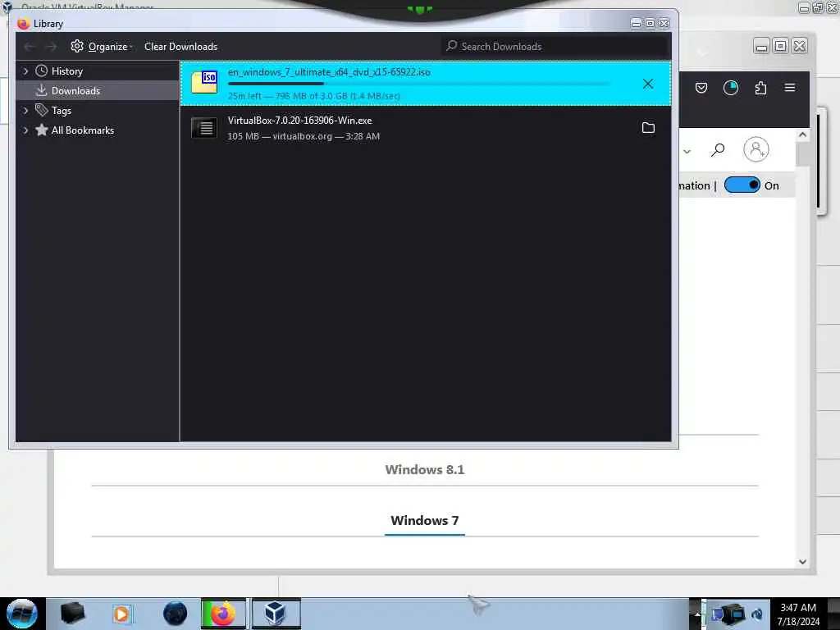The width and height of the screenshot is (840, 630).
Task: Switch to Firefox in the taskbar
Action: [x=223, y=614]
